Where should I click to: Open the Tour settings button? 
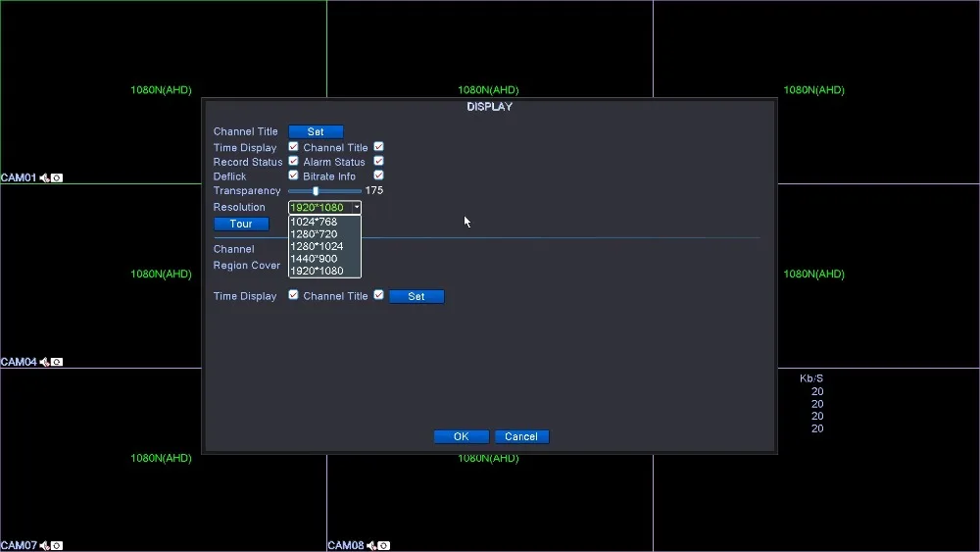coord(241,224)
